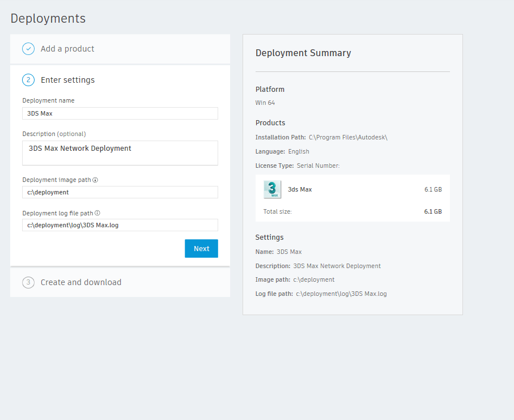Click the installation path C:\Program Files\Autodesk\
This screenshot has width=514, height=420.
pos(348,137)
